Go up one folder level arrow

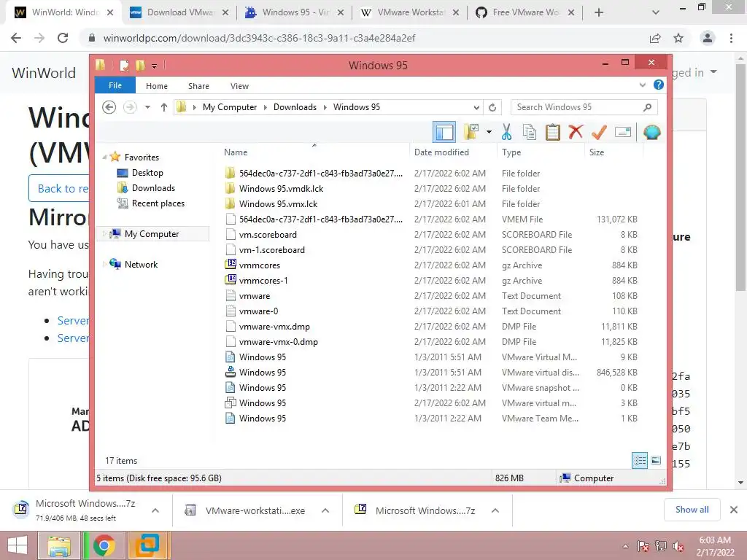[x=164, y=107]
